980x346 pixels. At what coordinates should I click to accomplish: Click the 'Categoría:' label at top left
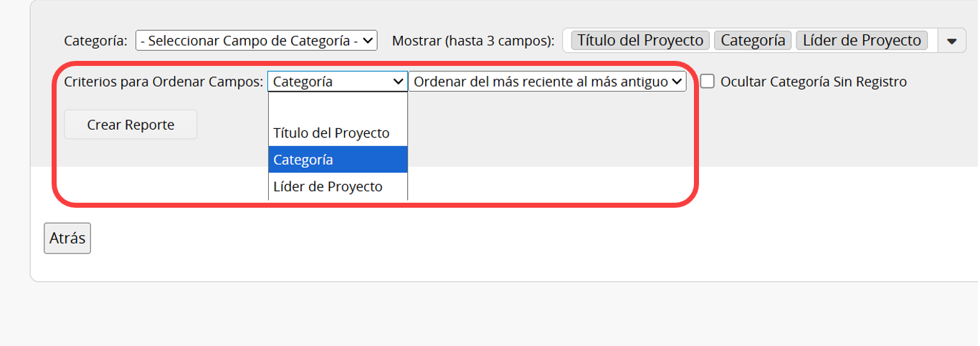point(95,41)
